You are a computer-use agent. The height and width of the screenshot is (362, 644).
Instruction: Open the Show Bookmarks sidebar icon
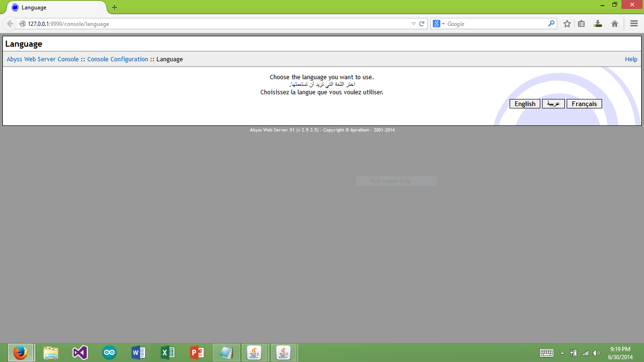point(581,23)
